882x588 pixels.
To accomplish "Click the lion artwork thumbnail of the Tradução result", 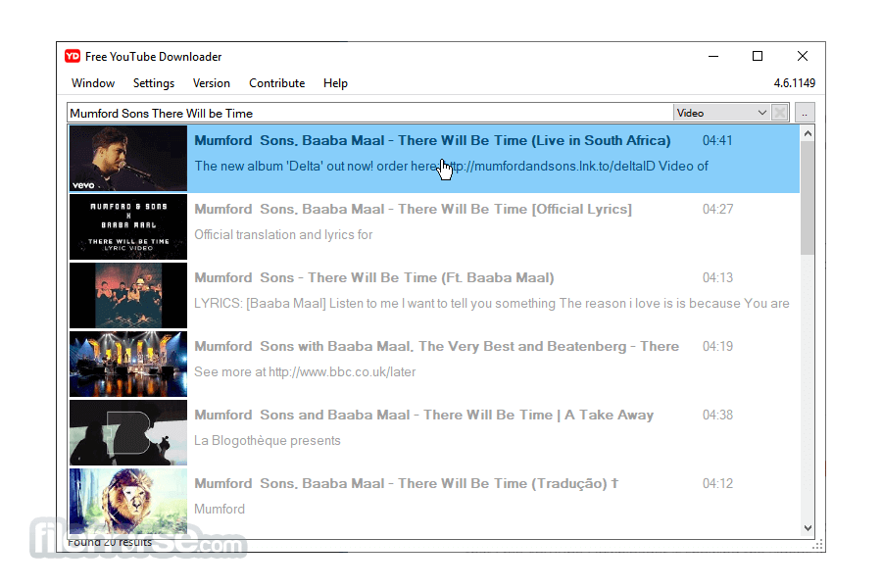I will [127, 501].
